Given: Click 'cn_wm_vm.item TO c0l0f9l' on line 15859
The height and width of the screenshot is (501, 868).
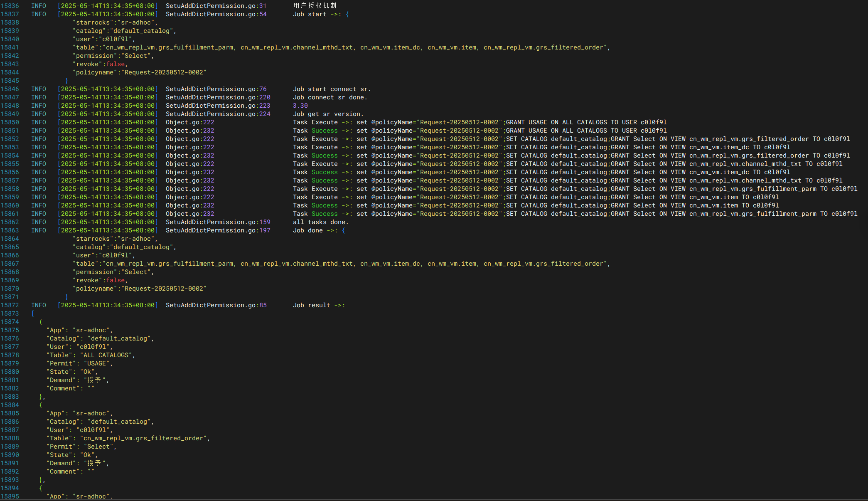Looking at the screenshot, I should click(734, 197).
